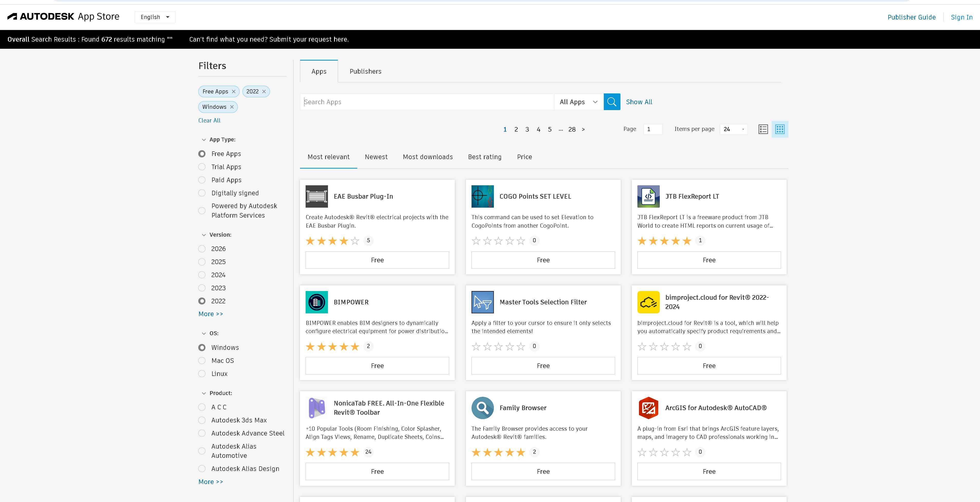Viewport: 980px width, 502px height.
Task: Open the English language dropdown
Action: tap(155, 17)
